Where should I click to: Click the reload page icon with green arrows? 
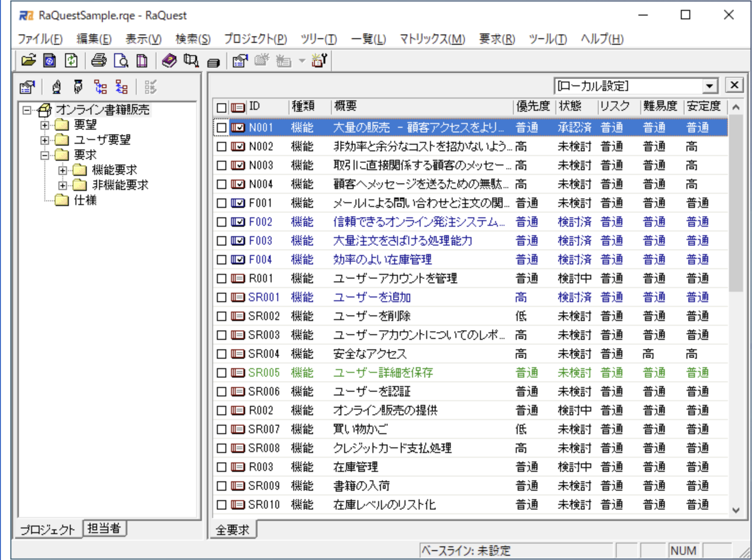pos(71,60)
